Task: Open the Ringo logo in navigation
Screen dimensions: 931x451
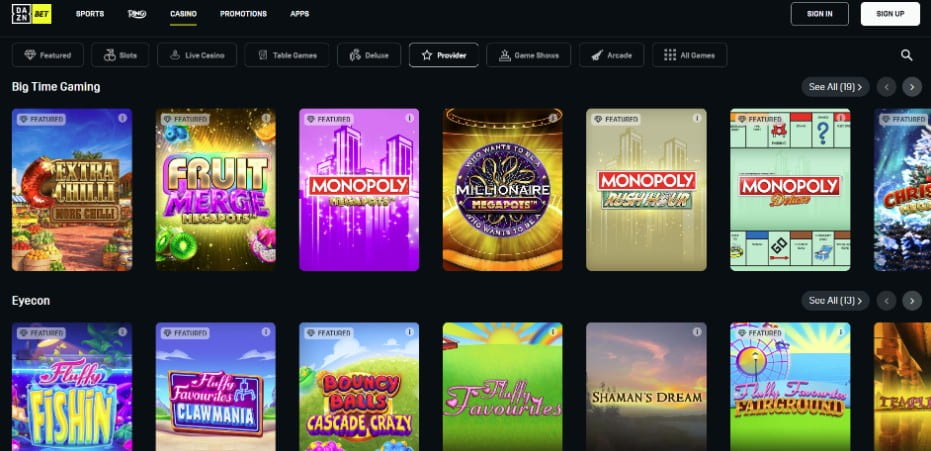Action: pyautogui.click(x=137, y=14)
